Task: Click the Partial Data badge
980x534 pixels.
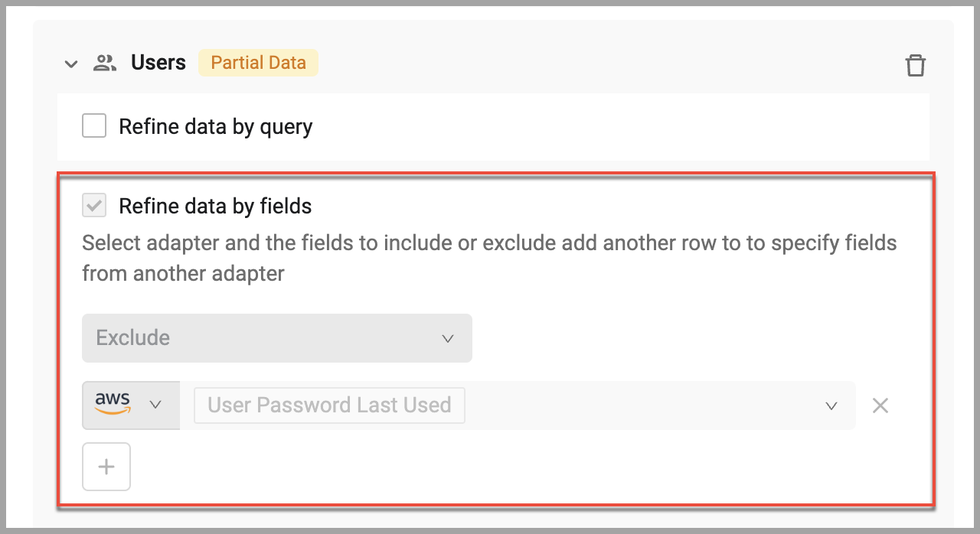Action: (x=259, y=63)
